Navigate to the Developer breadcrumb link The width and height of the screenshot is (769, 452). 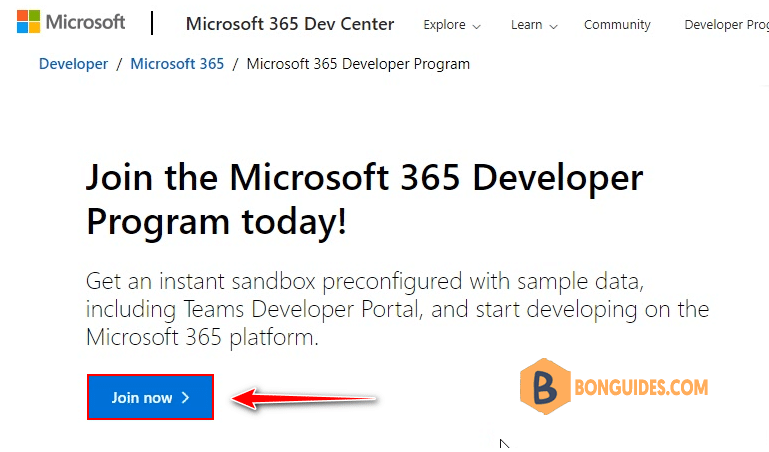pyautogui.click(x=74, y=64)
